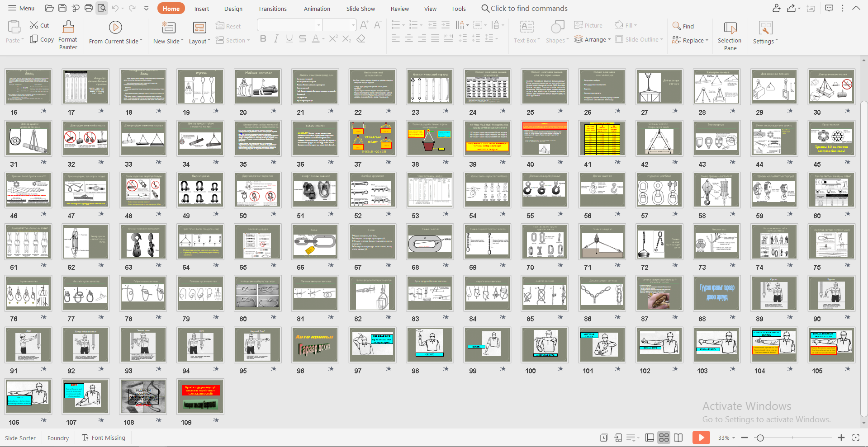The image size is (868, 447).
Task: Click the Save icon in quick toolbar
Action: [x=62, y=8]
